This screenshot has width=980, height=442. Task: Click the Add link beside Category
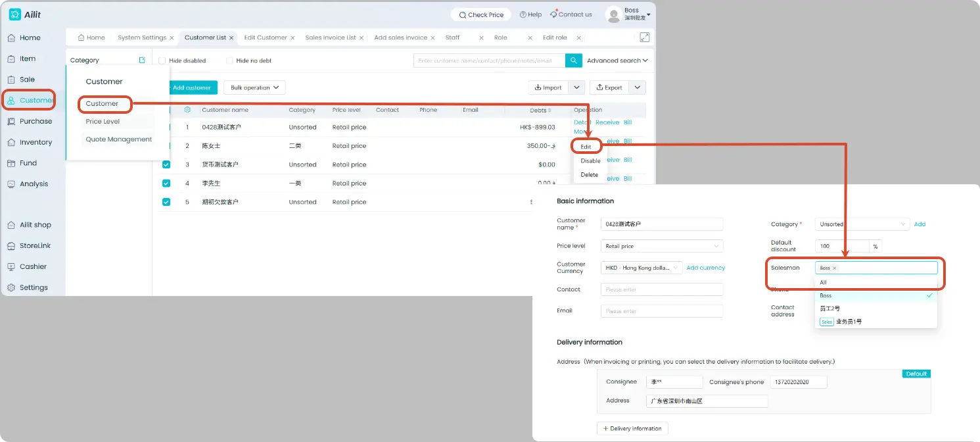point(920,224)
